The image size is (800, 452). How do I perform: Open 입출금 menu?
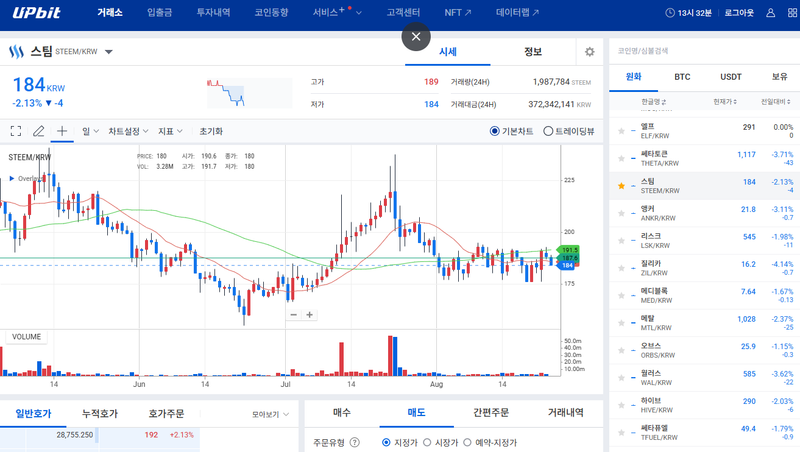tap(159, 12)
